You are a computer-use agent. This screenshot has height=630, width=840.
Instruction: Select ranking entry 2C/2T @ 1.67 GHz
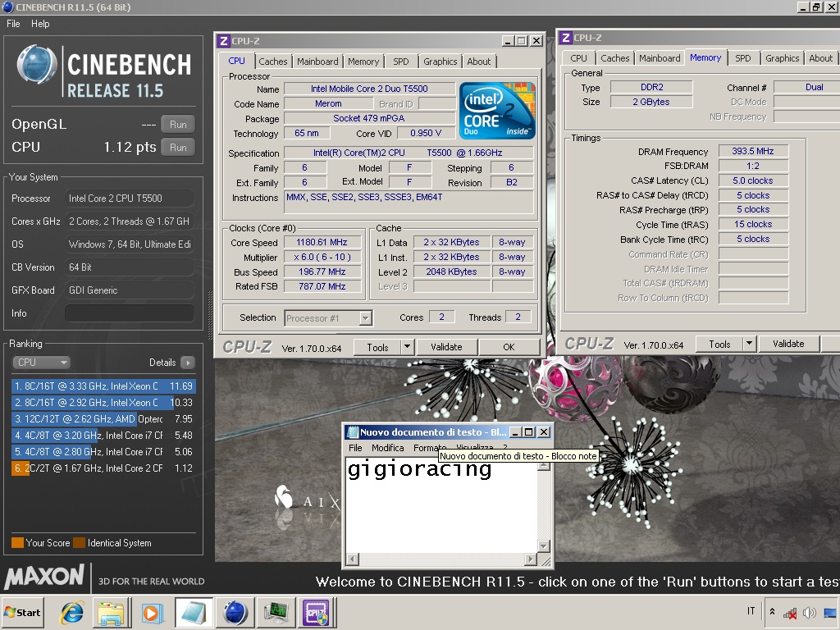coord(103,468)
